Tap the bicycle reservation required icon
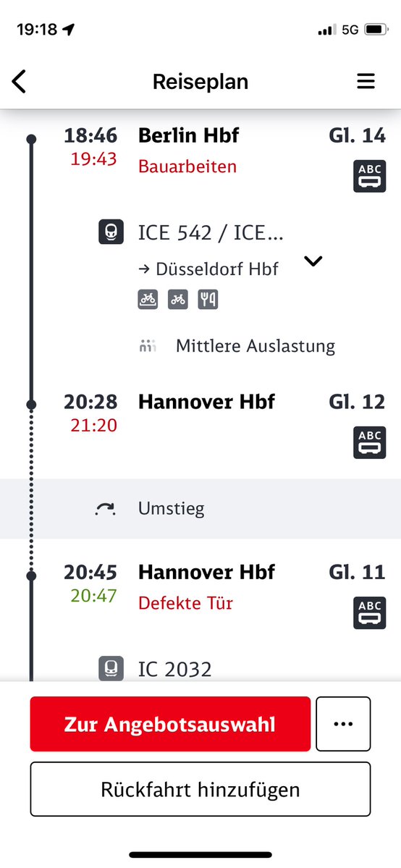Viewport: 401px width, 868px height. [x=148, y=300]
